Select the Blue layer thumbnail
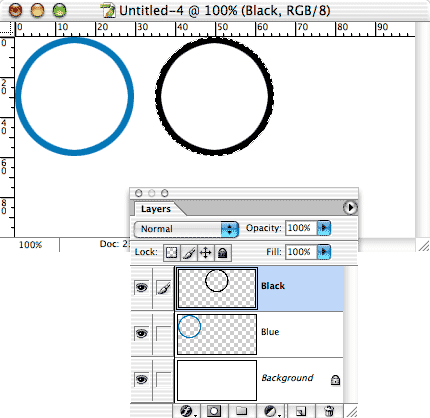This screenshot has height=418, width=430. click(x=217, y=334)
